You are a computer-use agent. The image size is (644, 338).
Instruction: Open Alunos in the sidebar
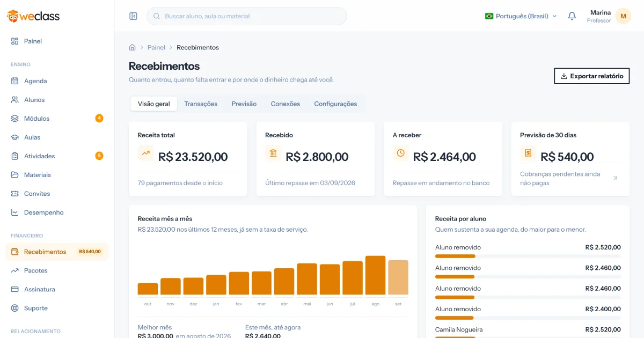pos(57,100)
